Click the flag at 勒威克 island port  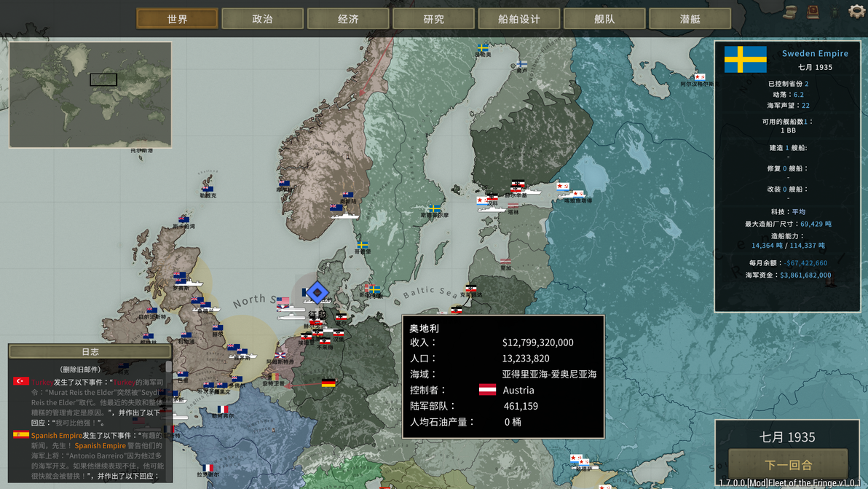coord(208,189)
